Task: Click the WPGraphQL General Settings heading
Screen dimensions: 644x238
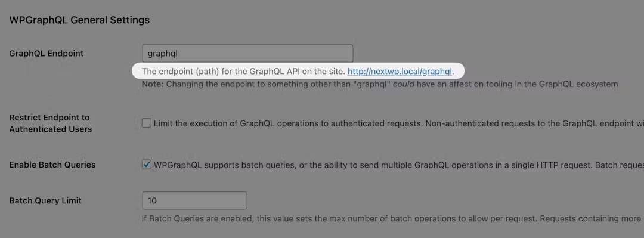Action: (x=79, y=20)
